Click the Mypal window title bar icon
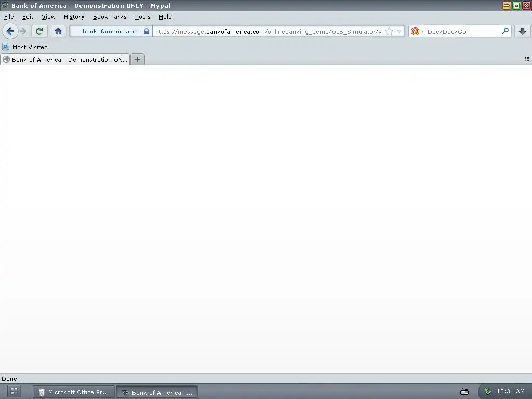Viewport: 532px width, 399px height. tap(5, 5)
